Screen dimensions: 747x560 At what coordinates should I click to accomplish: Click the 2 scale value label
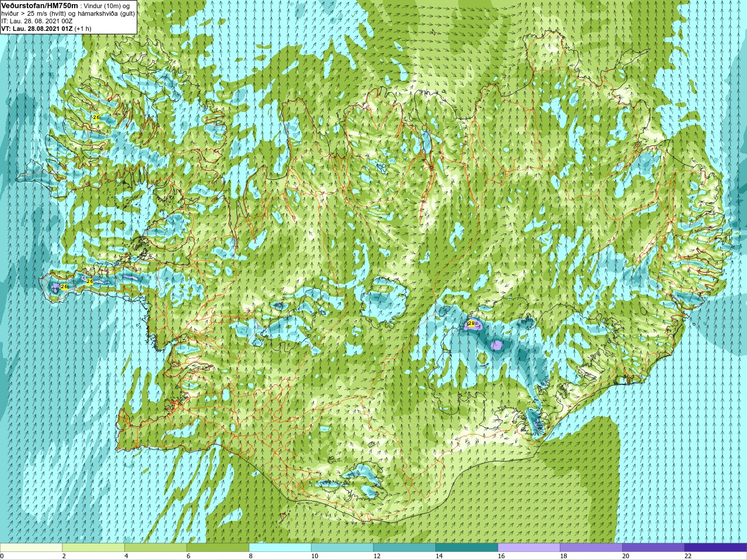point(64,556)
